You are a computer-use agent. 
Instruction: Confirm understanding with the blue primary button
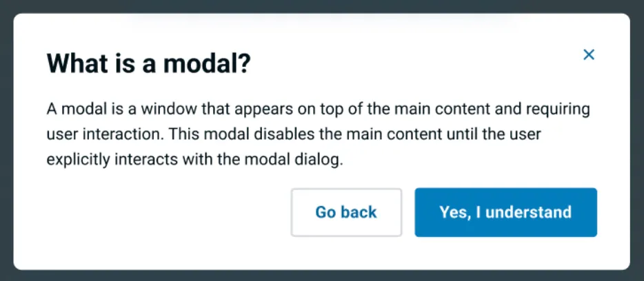505,212
